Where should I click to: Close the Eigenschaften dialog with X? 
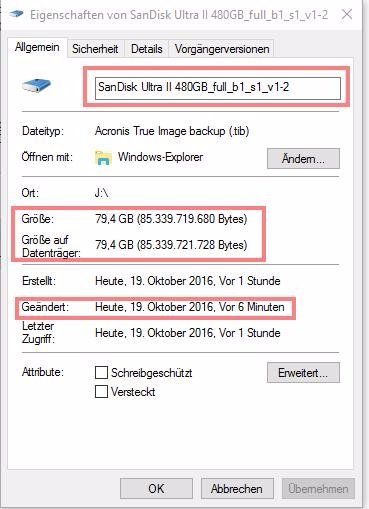347,14
